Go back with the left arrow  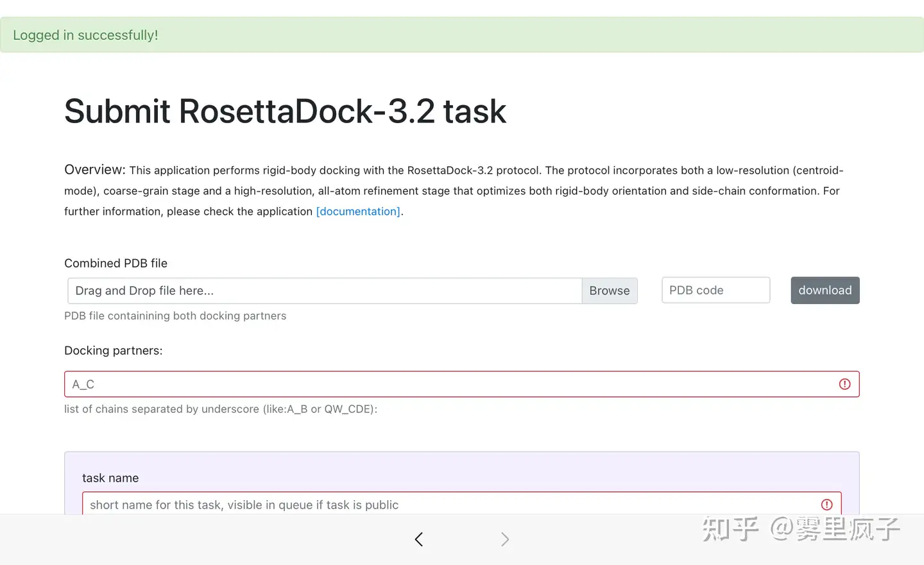419,539
